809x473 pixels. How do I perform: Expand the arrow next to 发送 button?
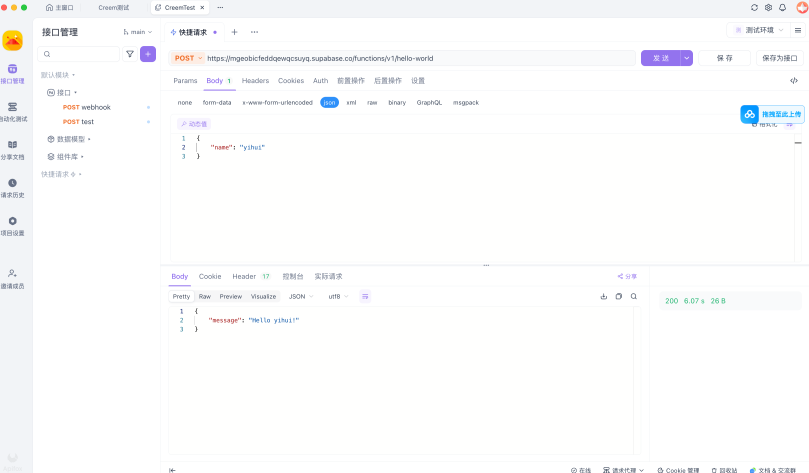click(x=686, y=58)
